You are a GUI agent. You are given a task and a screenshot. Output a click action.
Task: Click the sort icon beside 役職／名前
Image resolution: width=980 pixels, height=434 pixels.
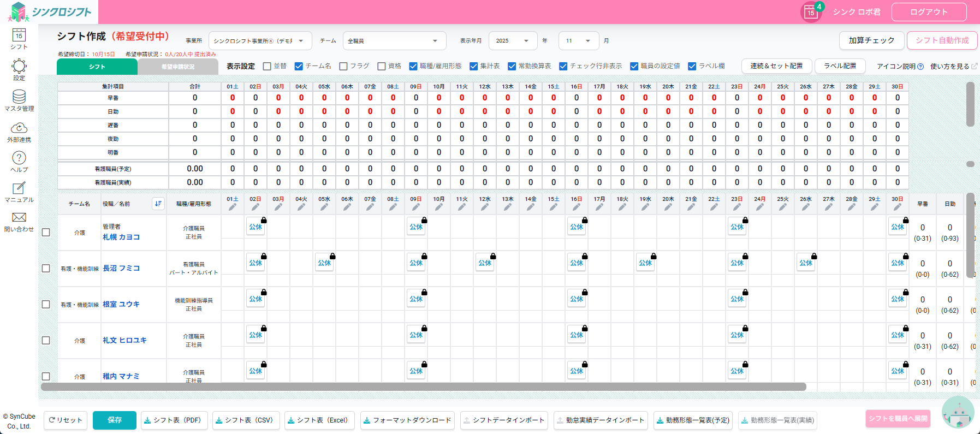point(158,204)
